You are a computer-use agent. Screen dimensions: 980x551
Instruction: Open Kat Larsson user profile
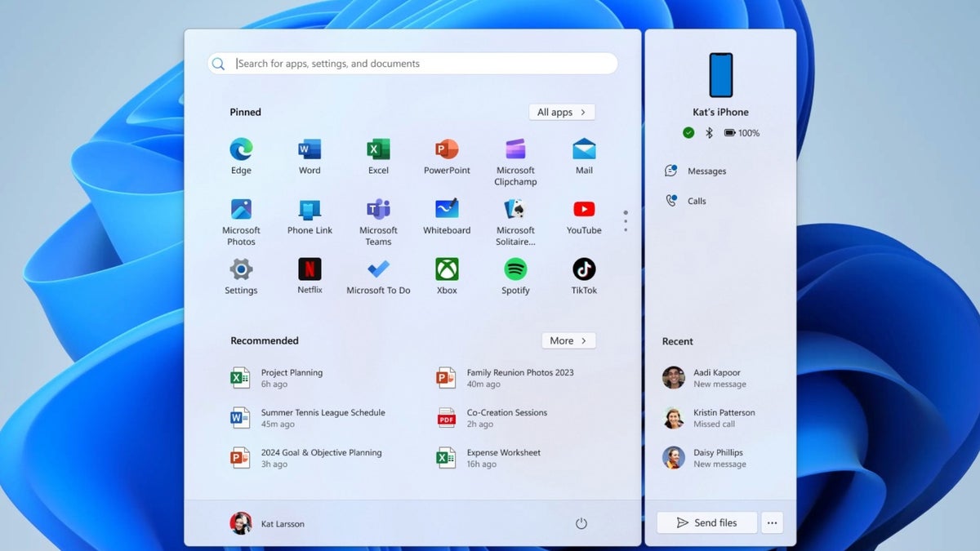coord(268,523)
